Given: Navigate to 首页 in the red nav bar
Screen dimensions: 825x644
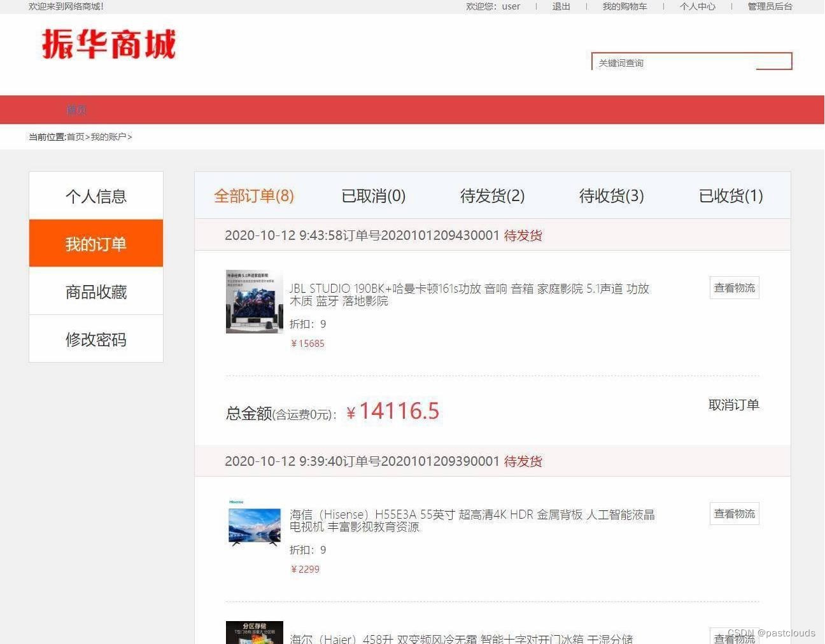Looking at the screenshot, I should pyautogui.click(x=76, y=109).
